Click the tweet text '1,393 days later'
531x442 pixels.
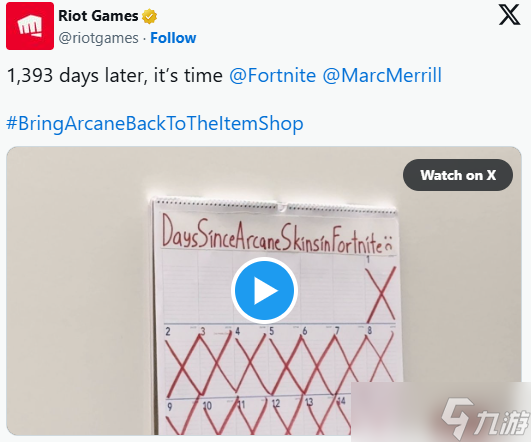[77, 75]
